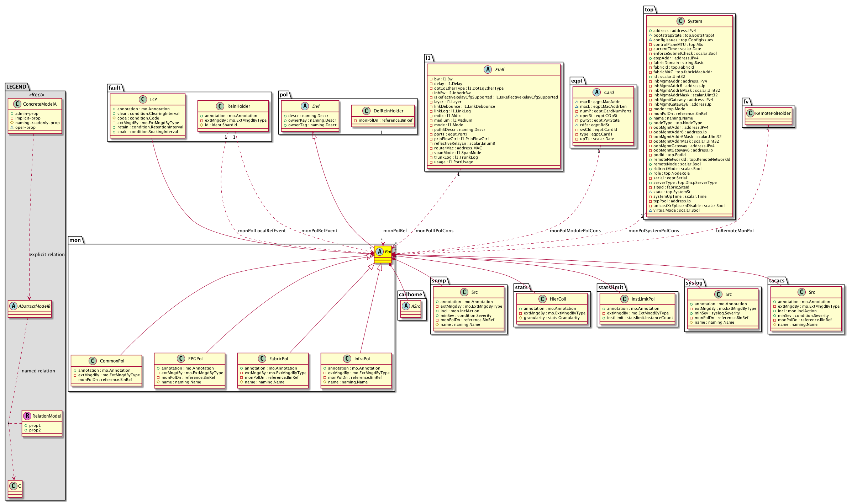Viewport: 852px width, 504px height.
Task: Click the A icon next to Card
Action: coord(597,92)
